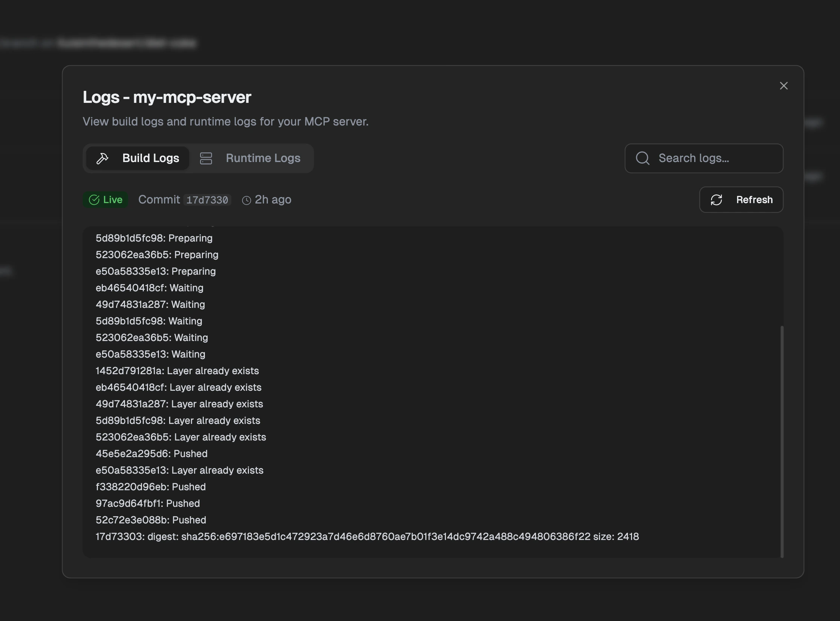Viewport: 840px width, 621px height.
Task: Click the 2h ago timestamp
Action: click(273, 199)
